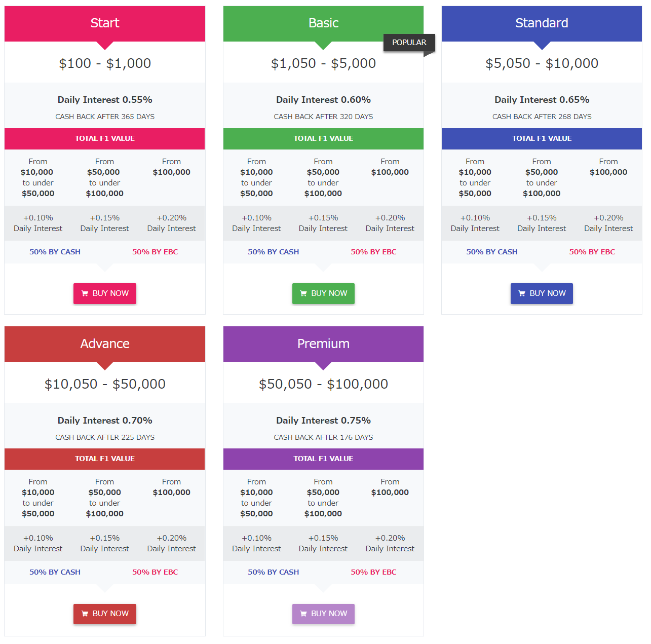
Task: Choose "50% BY EBC" under the Advance plan
Action: (x=155, y=572)
